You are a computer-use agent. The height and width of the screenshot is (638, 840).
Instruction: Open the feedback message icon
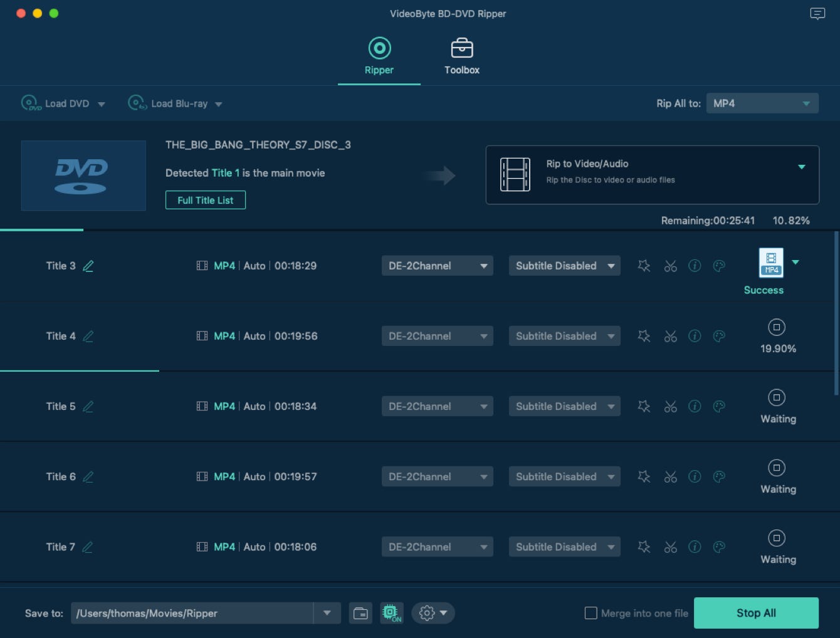pos(817,13)
